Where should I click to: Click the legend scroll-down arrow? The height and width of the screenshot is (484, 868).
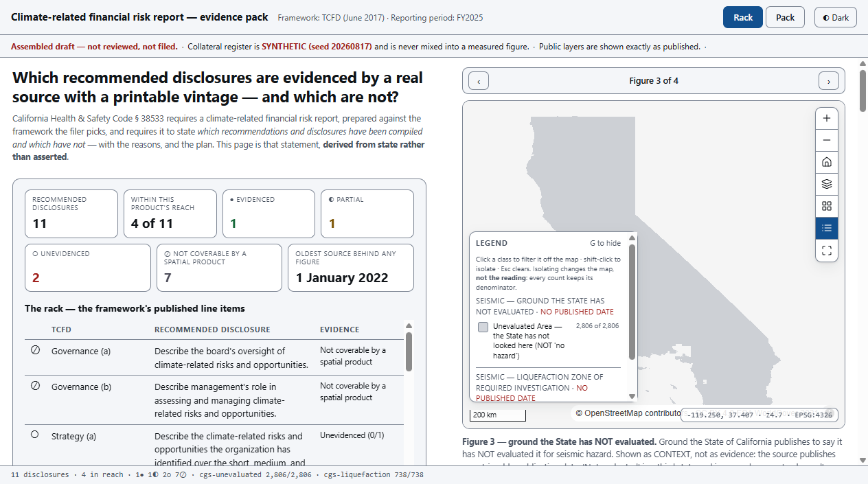(632, 396)
